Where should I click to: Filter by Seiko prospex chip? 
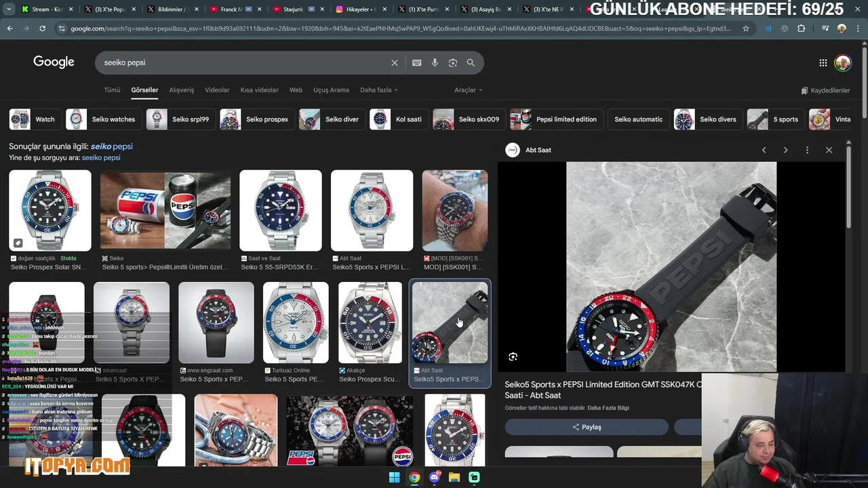(257, 119)
